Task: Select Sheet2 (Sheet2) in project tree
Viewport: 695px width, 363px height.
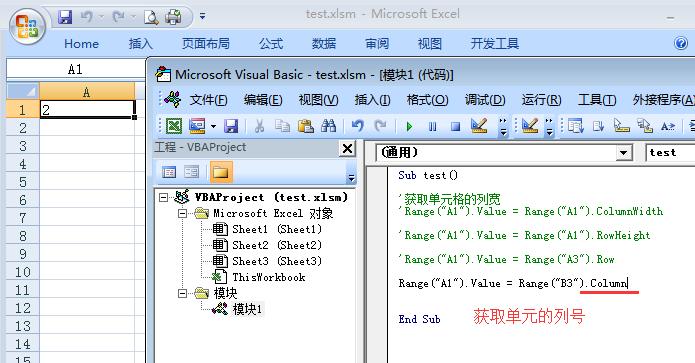Action: coord(277,245)
